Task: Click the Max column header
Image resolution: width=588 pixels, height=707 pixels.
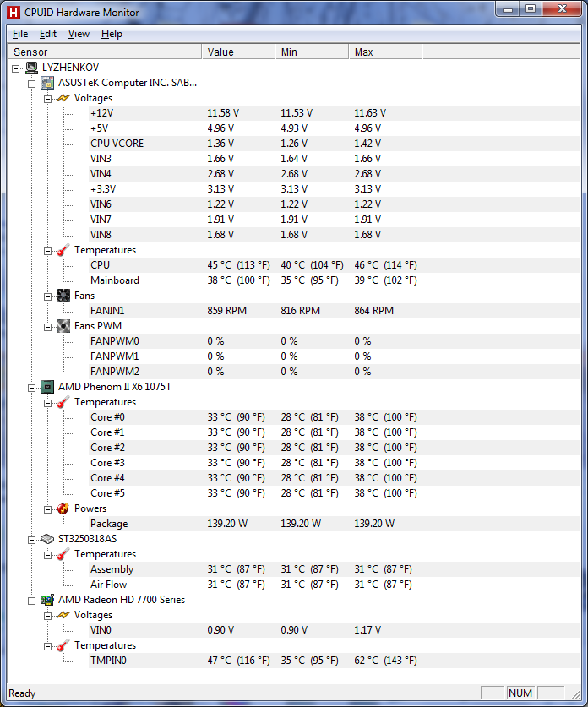Action: pyautogui.click(x=385, y=52)
